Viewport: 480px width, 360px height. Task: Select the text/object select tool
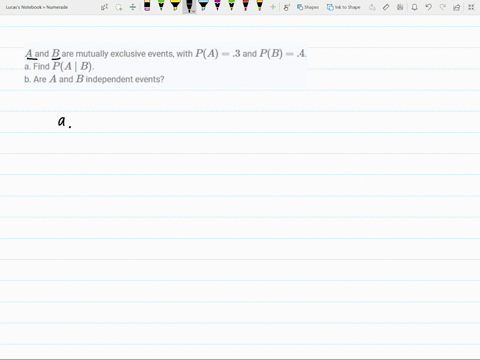[104, 7]
